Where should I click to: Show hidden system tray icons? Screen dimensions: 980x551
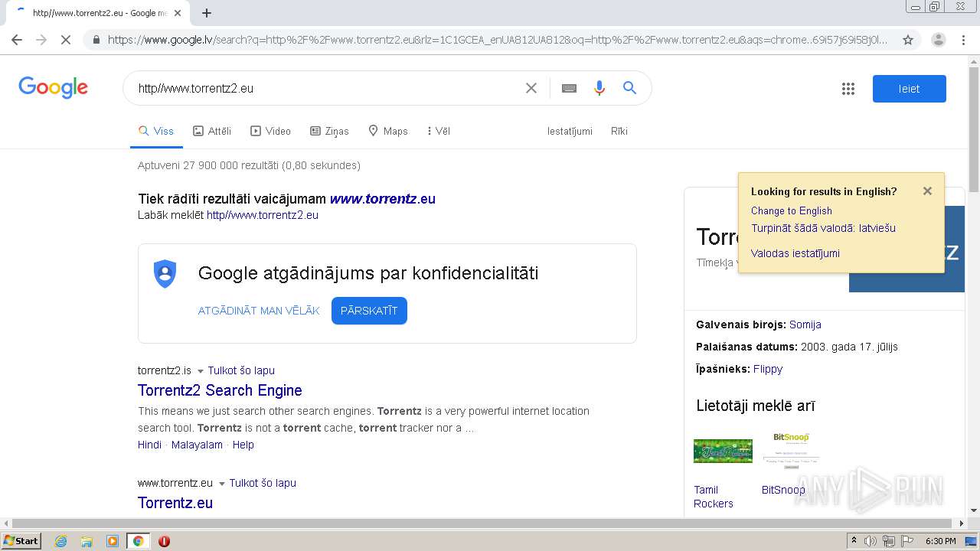854,541
